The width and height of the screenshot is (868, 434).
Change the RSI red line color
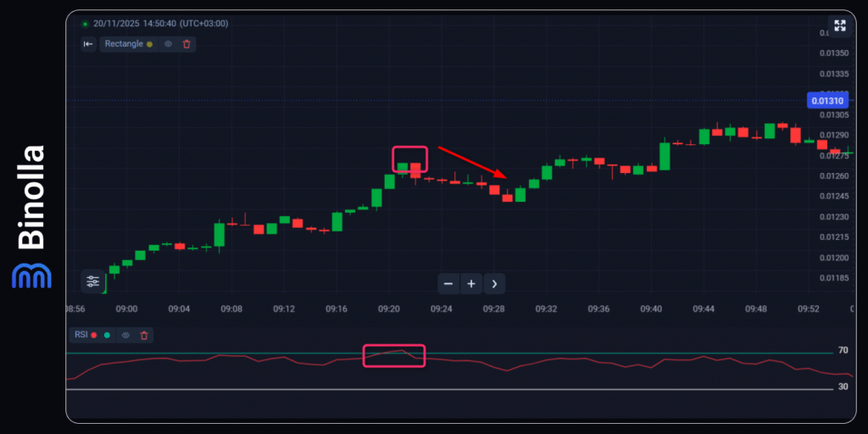[x=93, y=336]
